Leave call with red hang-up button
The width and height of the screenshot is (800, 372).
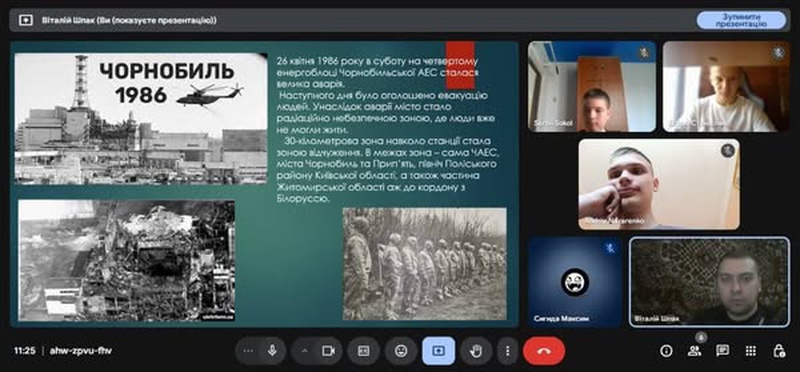pos(544,351)
